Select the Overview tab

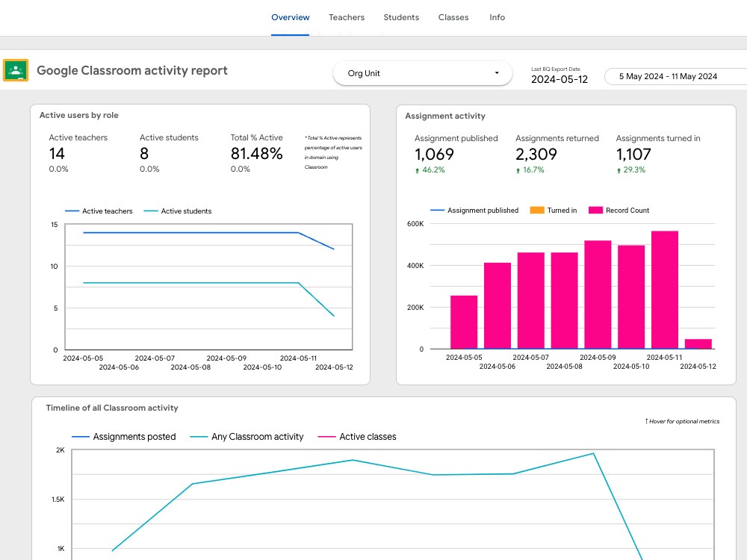tap(290, 18)
